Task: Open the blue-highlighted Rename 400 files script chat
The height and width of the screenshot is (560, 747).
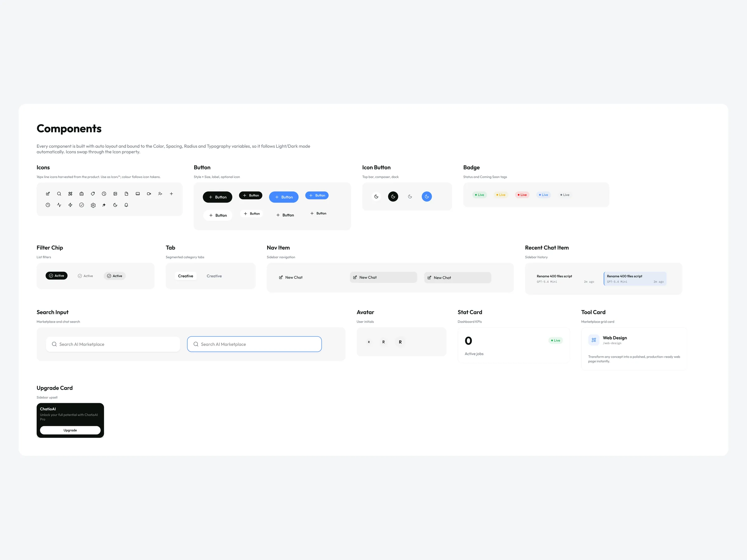Action: pos(635,279)
